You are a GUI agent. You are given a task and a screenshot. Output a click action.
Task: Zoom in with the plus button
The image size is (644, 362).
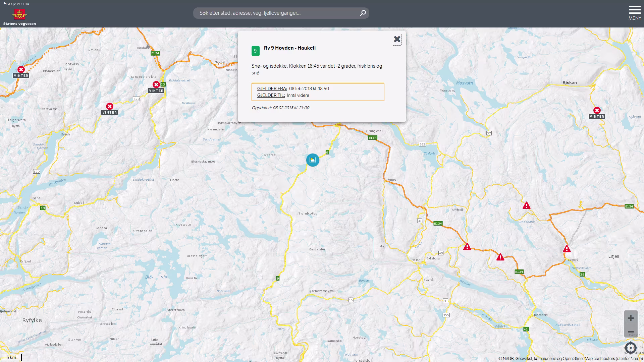click(631, 317)
